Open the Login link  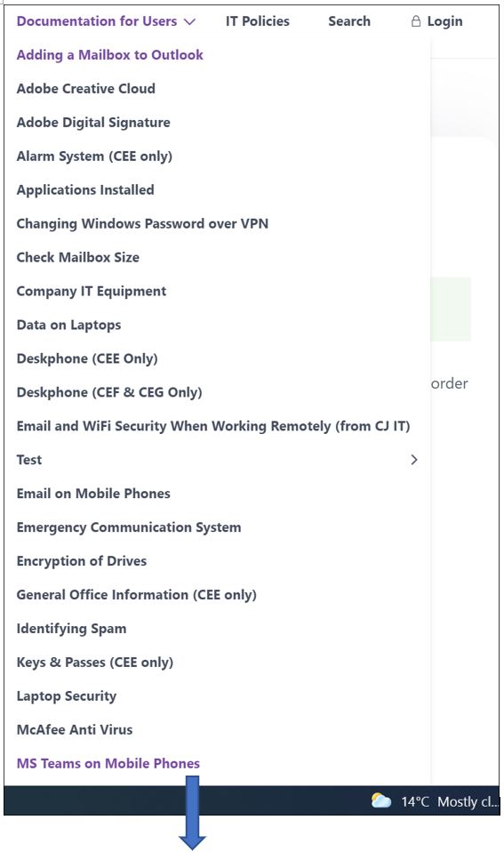pos(444,21)
